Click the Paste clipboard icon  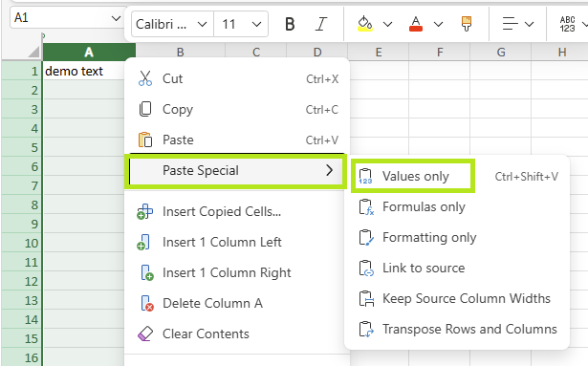point(145,140)
